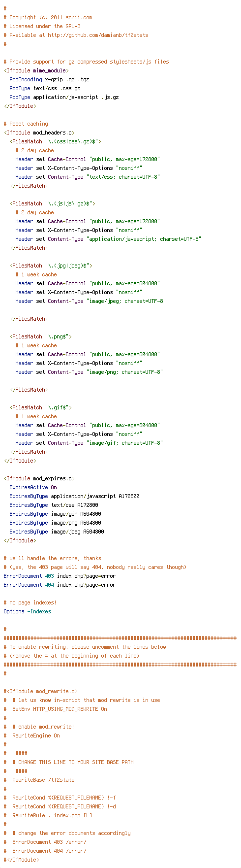Click the "AddEncoding x-gzip .gz .tgz" line

(x=49, y=79)
